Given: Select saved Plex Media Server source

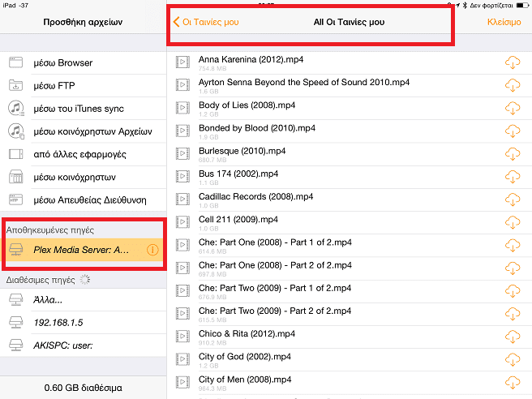Looking at the screenshot, I should point(84,250).
